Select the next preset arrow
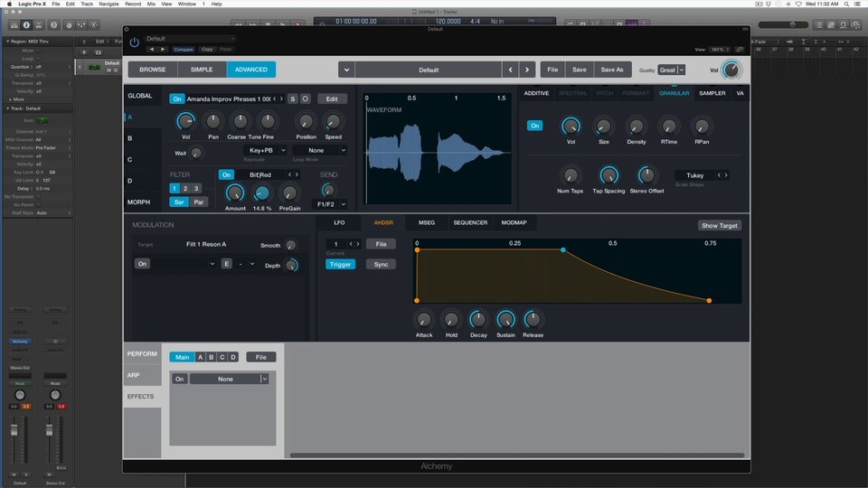Image resolution: width=868 pixels, height=488 pixels. pyautogui.click(x=527, y=70)
